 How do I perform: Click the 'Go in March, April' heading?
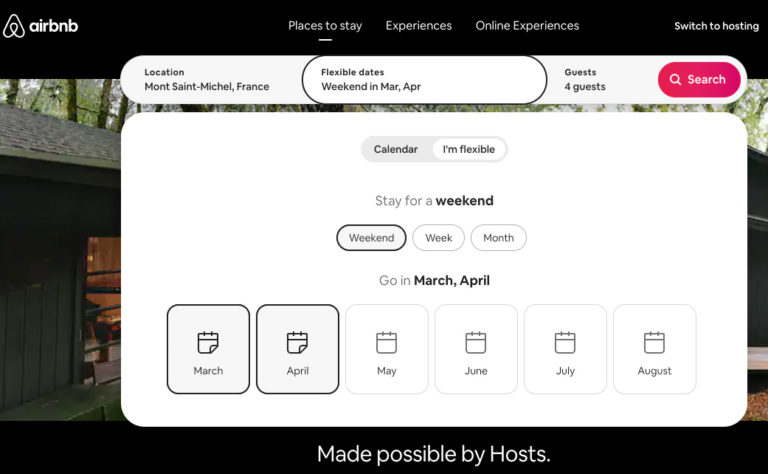pos(434,281)
